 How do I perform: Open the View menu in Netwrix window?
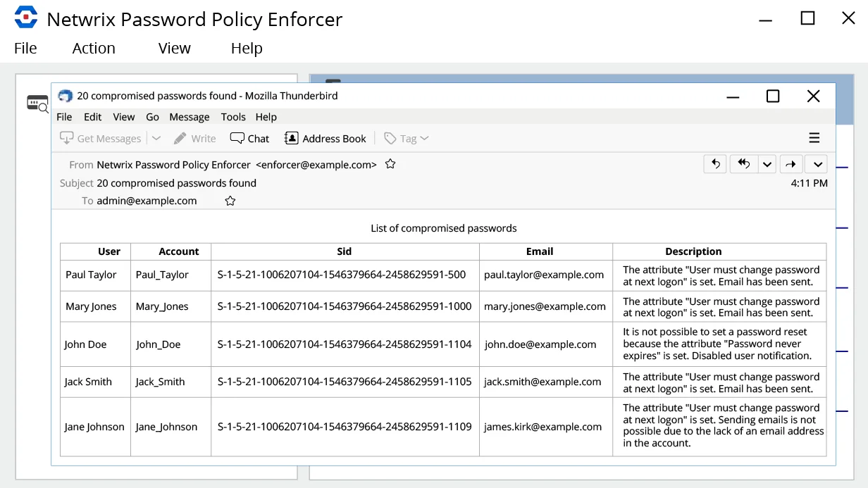[x=174, y=48]
